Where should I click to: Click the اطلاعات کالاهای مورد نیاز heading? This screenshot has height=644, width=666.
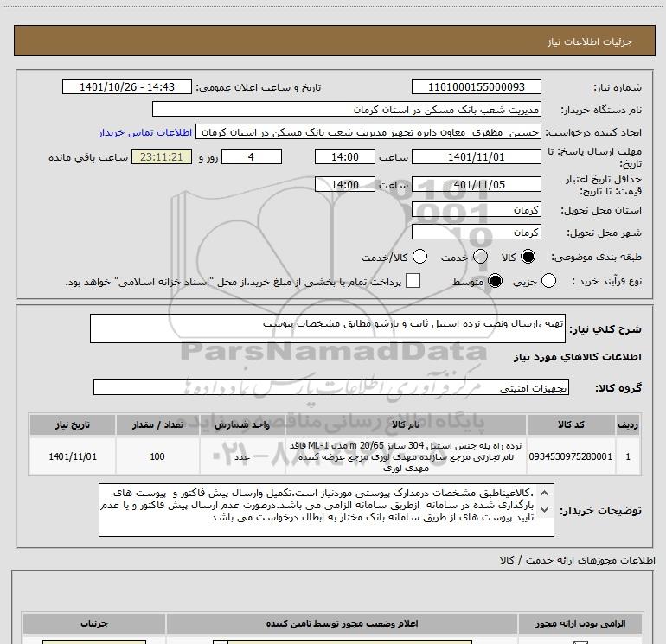[x=577, y=357]
